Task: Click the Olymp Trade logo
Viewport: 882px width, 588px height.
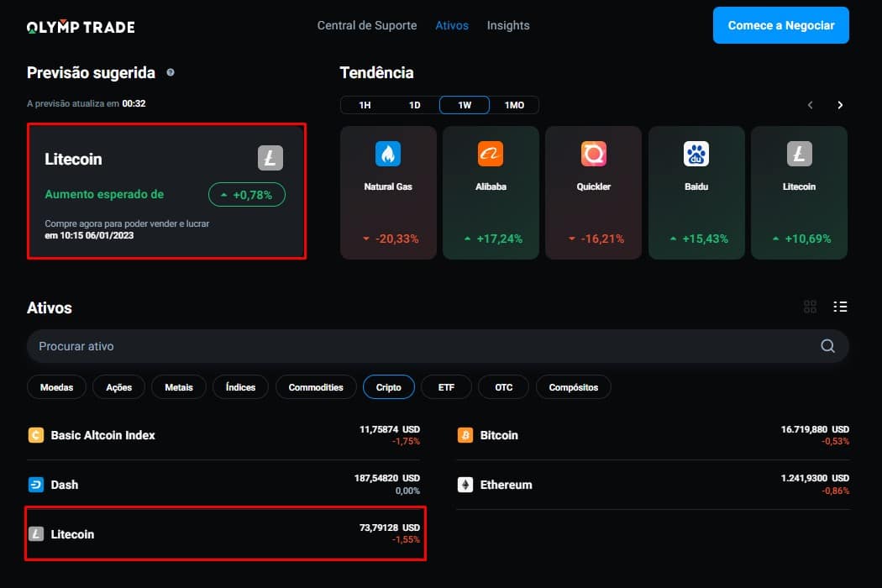Action: (81, 26)
